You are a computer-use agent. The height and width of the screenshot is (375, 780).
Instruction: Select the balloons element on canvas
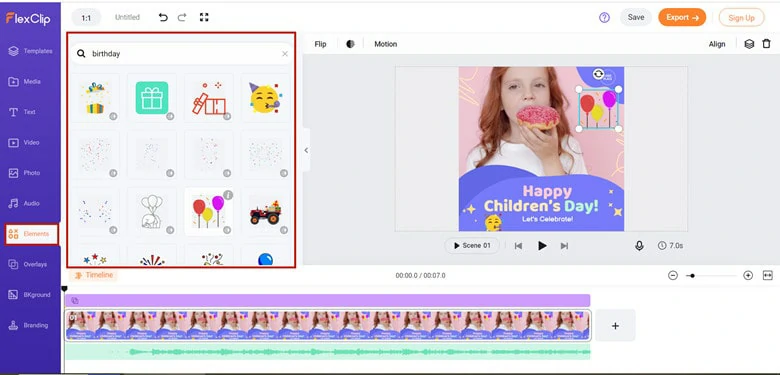(x=598, y=109)
